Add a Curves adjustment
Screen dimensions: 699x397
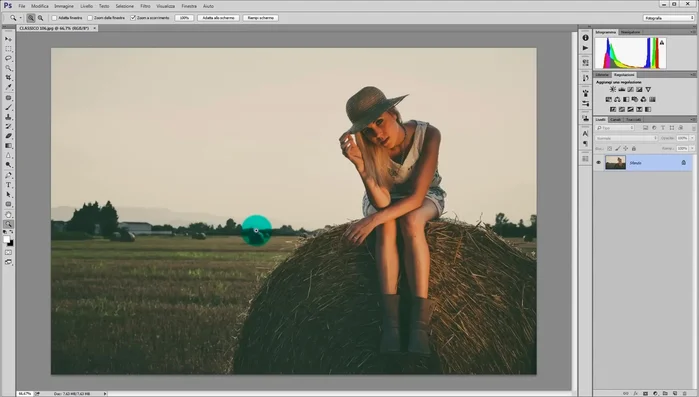coord(630,90)
